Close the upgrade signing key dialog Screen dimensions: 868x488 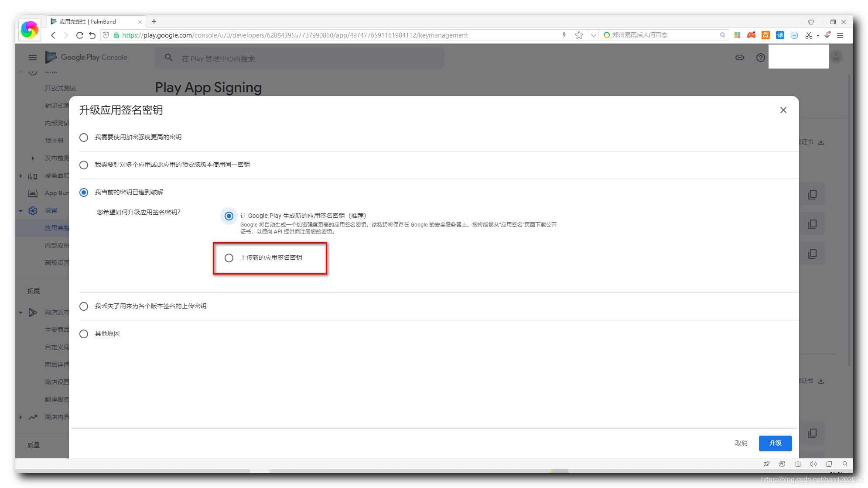[x=783, y=110]
